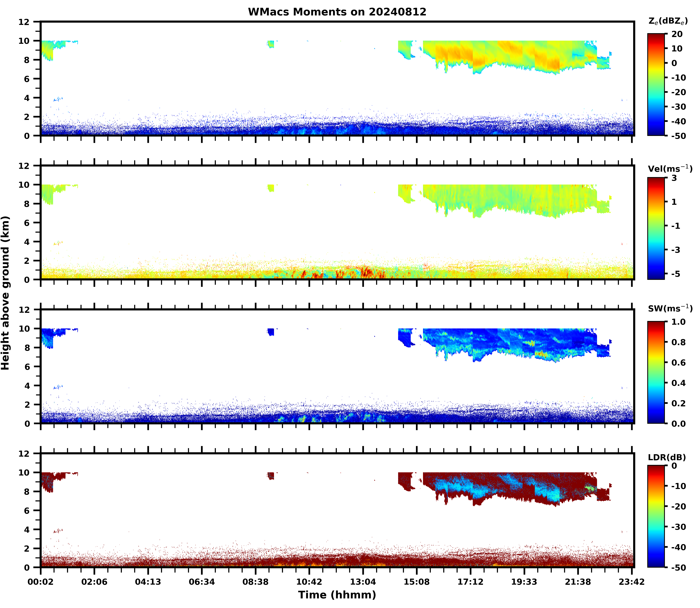Click the Vel(ms-1) colorbar label
The width and height of the screenshot is (700, 608).
(x=670, y=168)
